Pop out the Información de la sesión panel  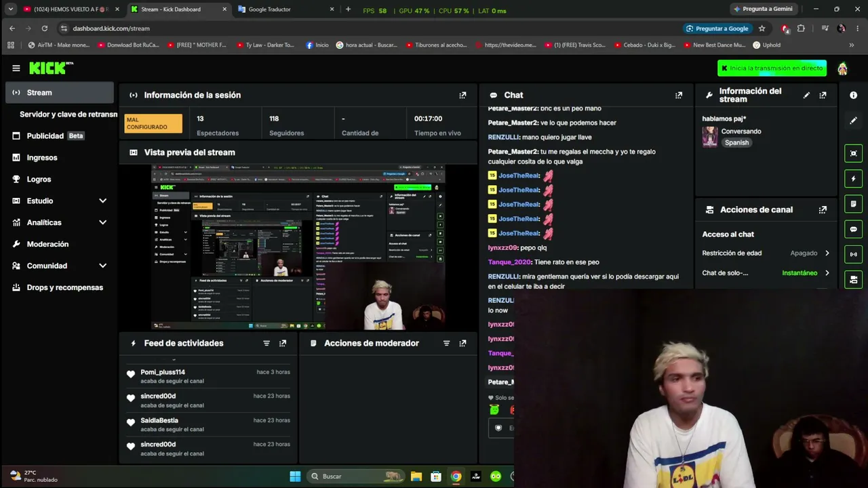pos(462,96)
